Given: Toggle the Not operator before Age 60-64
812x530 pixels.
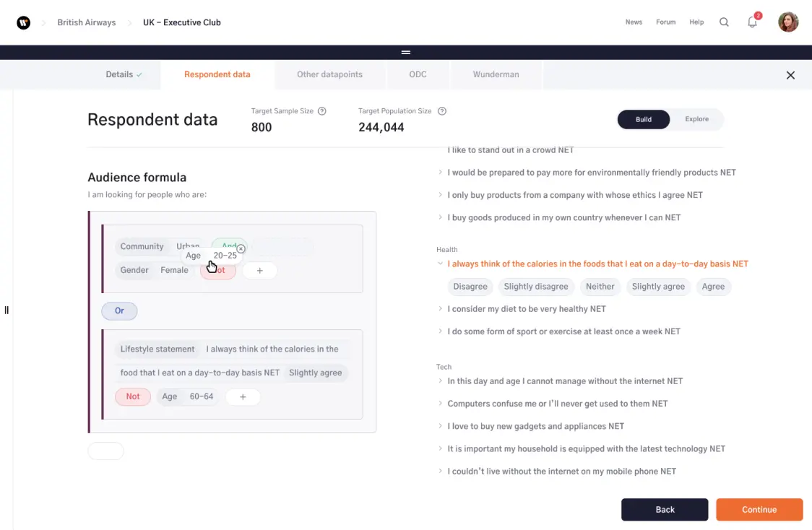Looking at the screenshot, I should point(133,397).
